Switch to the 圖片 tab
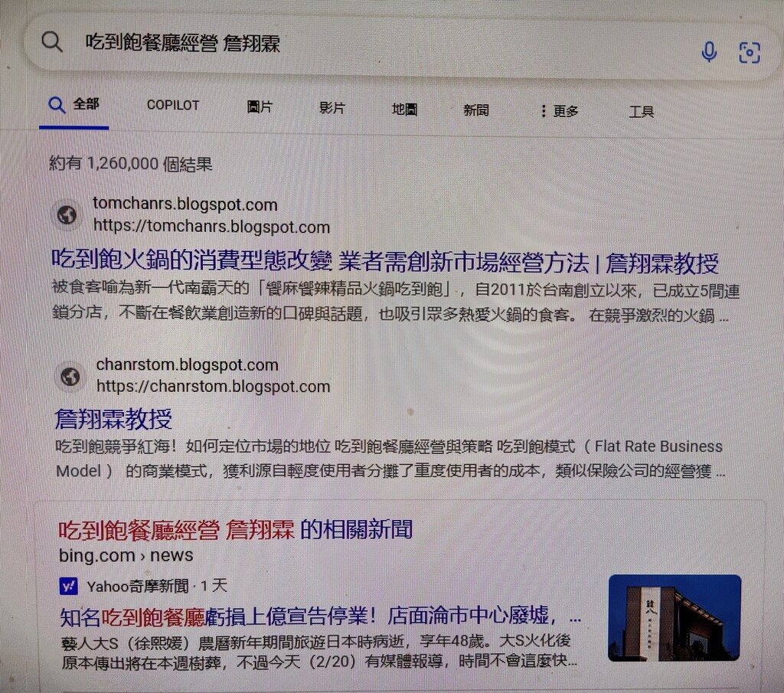The width and height of the screenshot is (784, 693). pos(260,107)
